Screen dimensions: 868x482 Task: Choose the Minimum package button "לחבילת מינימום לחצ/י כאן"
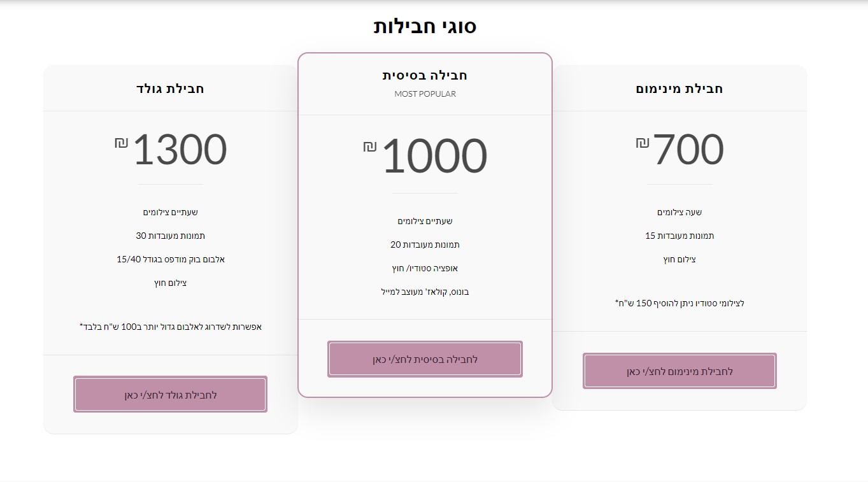[679, 371]
